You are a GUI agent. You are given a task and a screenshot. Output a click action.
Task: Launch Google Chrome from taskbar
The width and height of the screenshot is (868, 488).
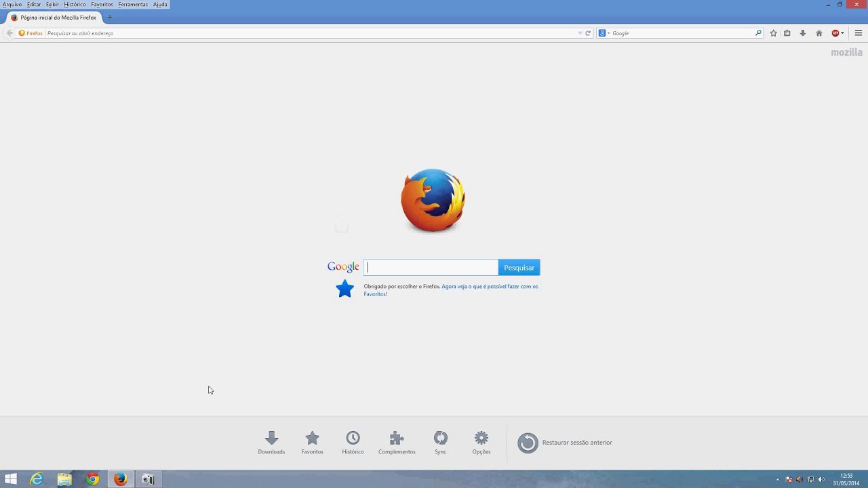point(92,479)
